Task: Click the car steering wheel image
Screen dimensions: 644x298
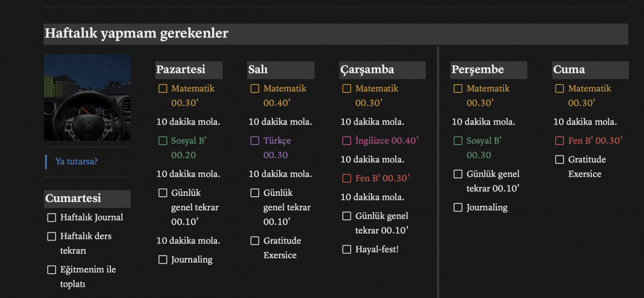Action: [87, 98]
